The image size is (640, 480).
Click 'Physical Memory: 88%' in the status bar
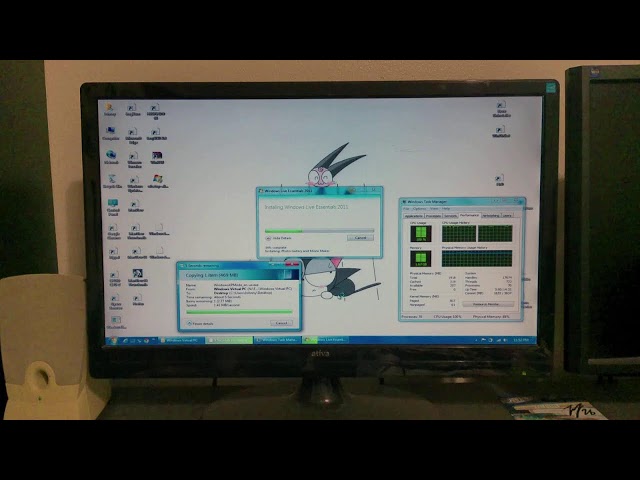pos(491,317)
